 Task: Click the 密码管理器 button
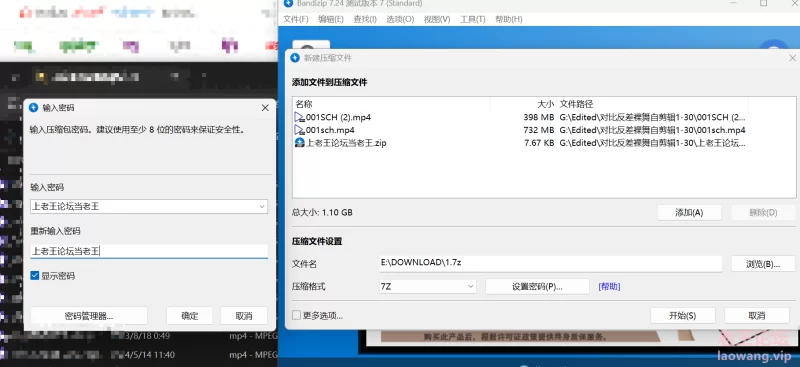89,316
